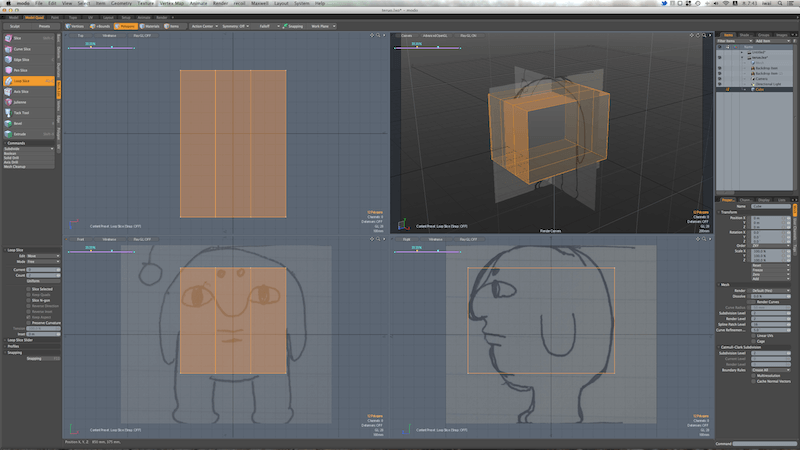Switch to Bounds selection mode
The height and width of the screenshot is (450, 800).
pyautogui.click(x=100, y=26)
